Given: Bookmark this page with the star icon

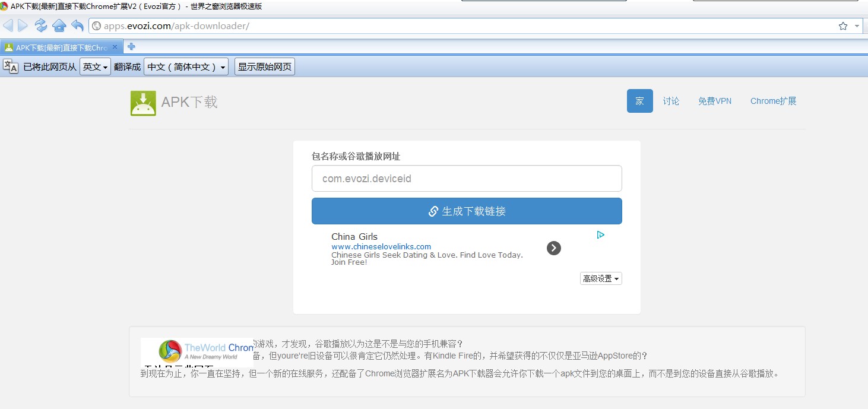Looking at the screenshot, I should 842,26.
